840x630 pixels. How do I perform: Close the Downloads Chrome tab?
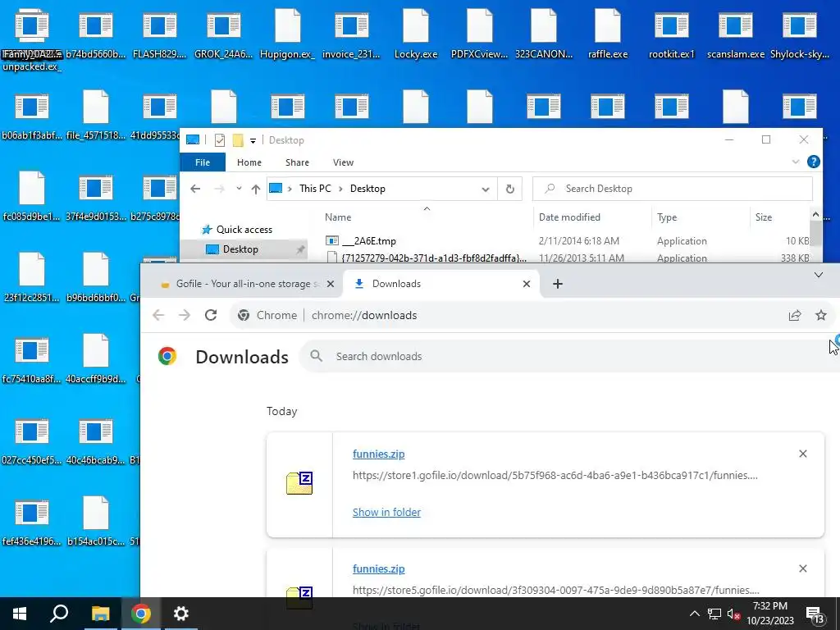click(527, 284)
